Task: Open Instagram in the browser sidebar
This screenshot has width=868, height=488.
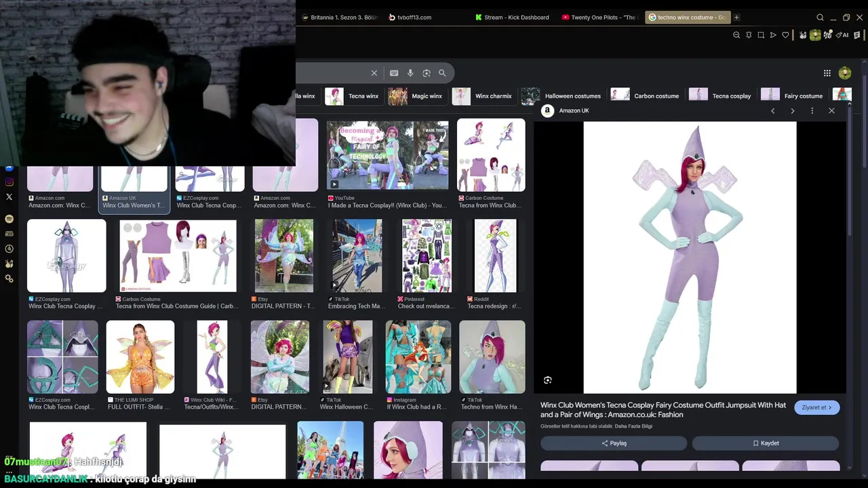Action: (9, 182)
